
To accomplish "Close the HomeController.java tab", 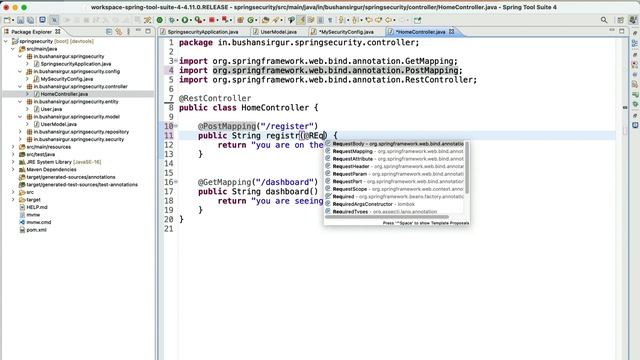I will pos(451,31).
